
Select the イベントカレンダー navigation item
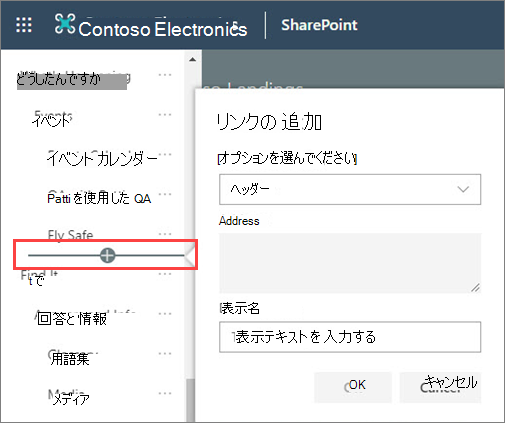point(102,159)
